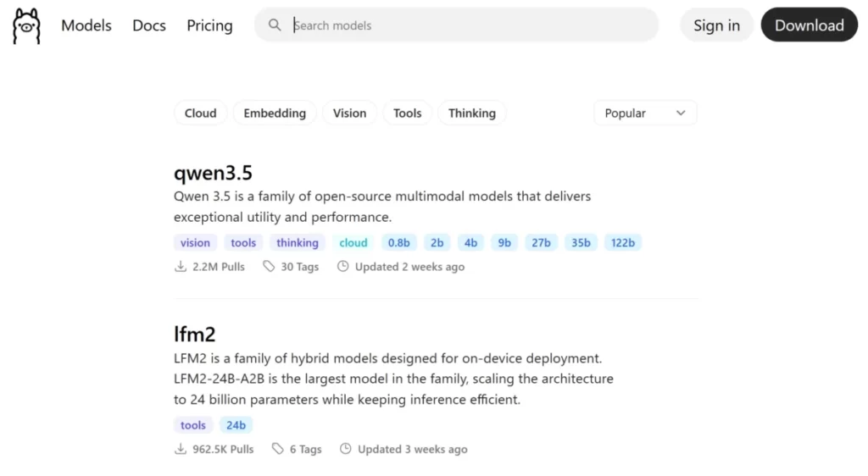Screen dimensions: 868x476
Task: Select the 27b size tag for qwen3.5
Action: pos(541,243)
